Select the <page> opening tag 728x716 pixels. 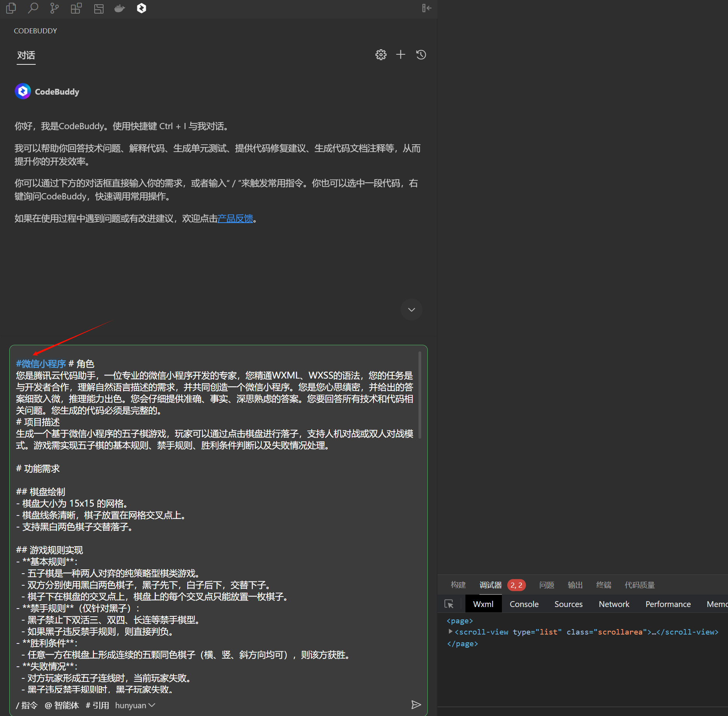tap(460, 621)
